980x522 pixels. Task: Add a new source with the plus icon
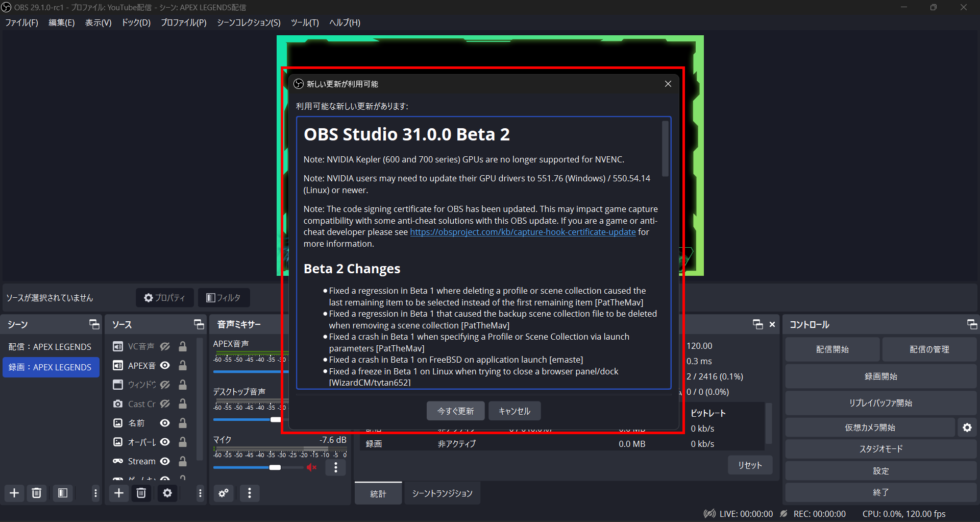(119, 493)
